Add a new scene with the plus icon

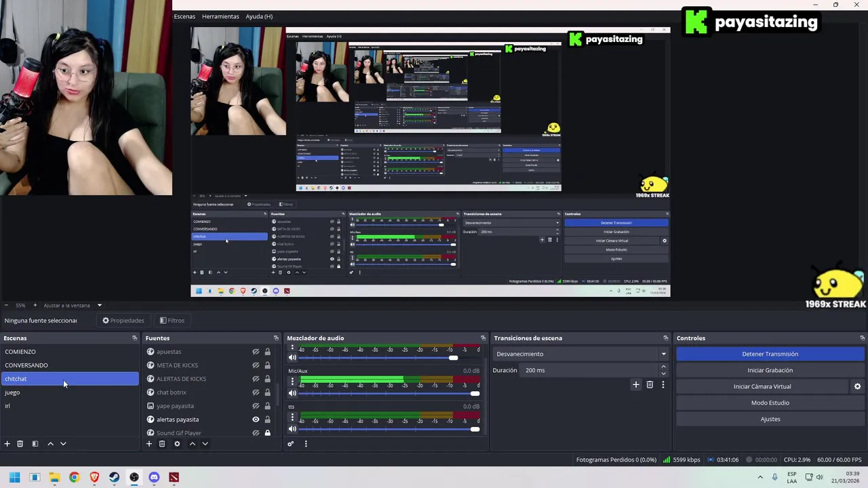(x=7, y=444)
